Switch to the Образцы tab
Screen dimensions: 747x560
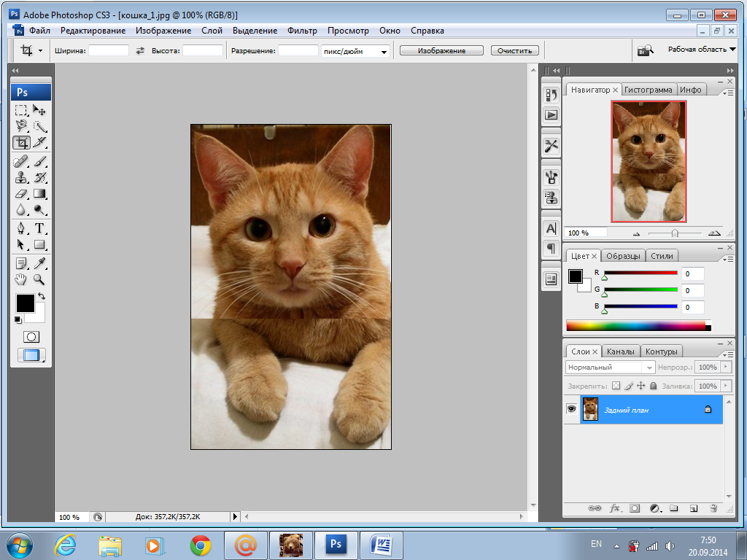(x=623, y=256)
